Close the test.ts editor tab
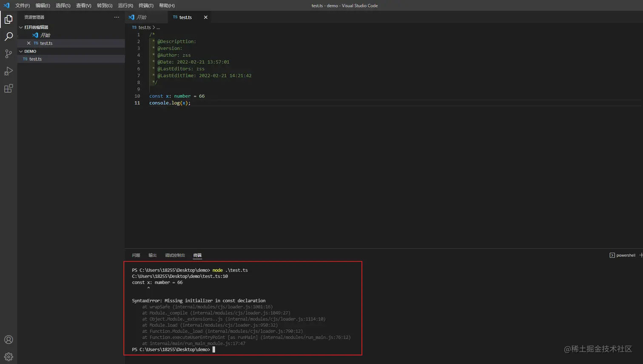Image resolution: width=643 pixels, height=364 pixels. (206, 17)
